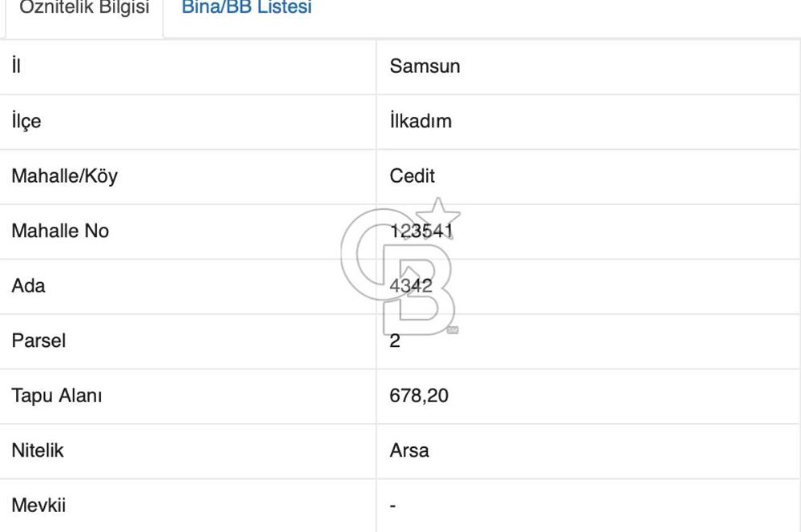
Task: Select the Öznitelik Bilgisi tab
Action: coord(84,9)
